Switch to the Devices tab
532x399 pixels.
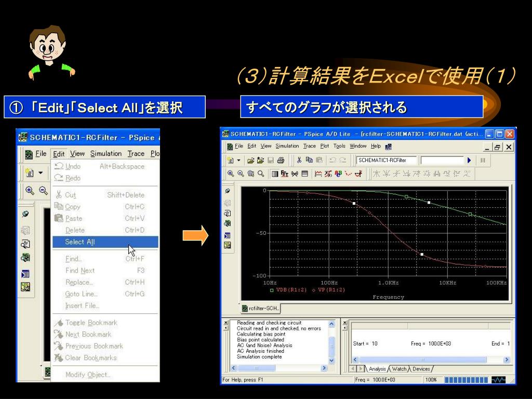[x=421, y=369]
